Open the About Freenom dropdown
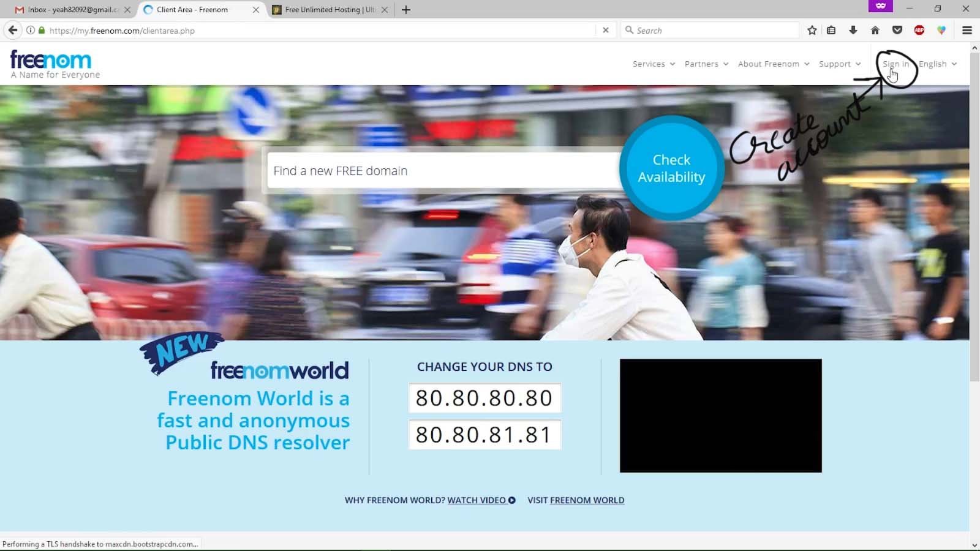Screen dimensions: 980x551 (774, 64)
